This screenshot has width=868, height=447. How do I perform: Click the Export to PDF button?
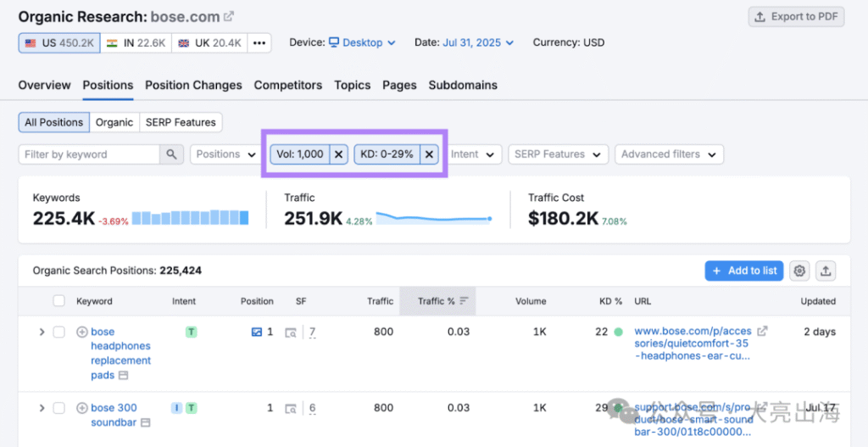point(793,17)
